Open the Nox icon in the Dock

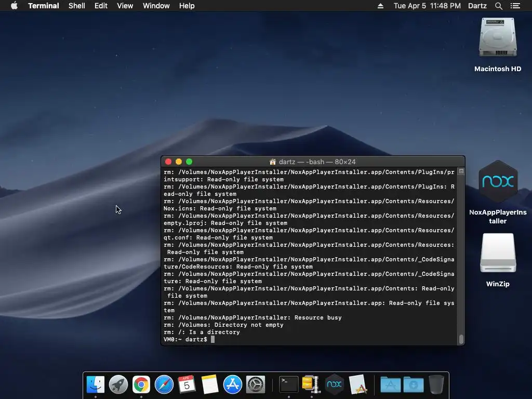coord(334,384)
